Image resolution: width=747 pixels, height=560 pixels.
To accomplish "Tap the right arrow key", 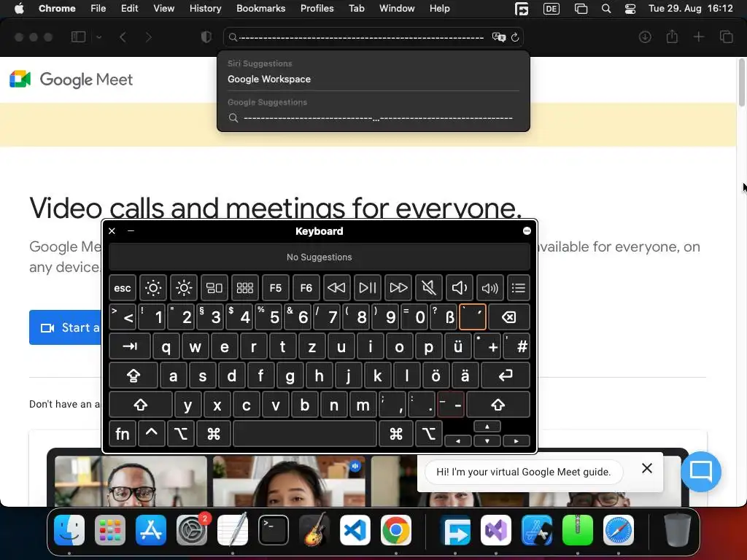I will (516, 441).
